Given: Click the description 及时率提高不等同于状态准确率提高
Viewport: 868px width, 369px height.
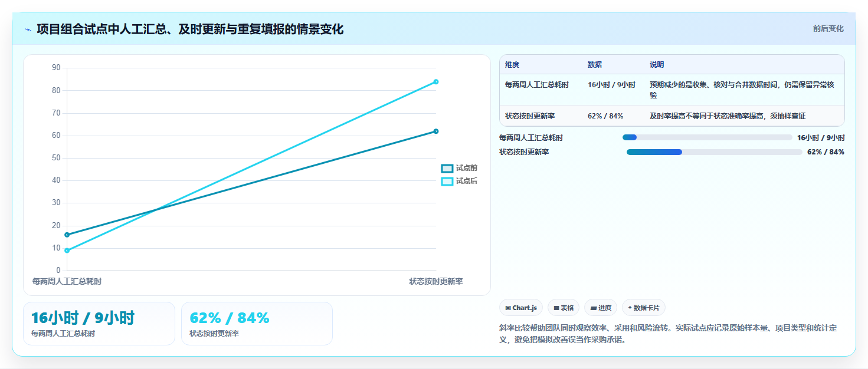Looking at the screenshot, I should [728, 116].
